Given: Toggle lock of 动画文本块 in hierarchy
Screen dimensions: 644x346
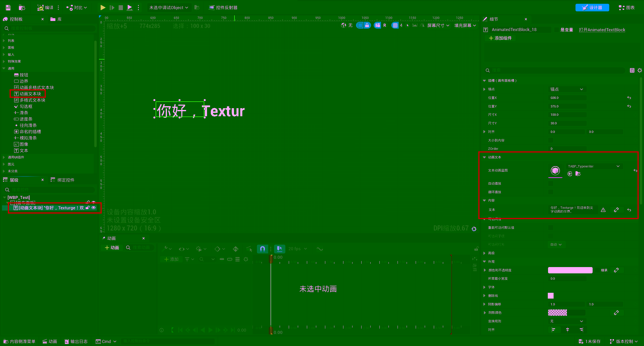Looking at the screenshot, I should click(87, 208).
